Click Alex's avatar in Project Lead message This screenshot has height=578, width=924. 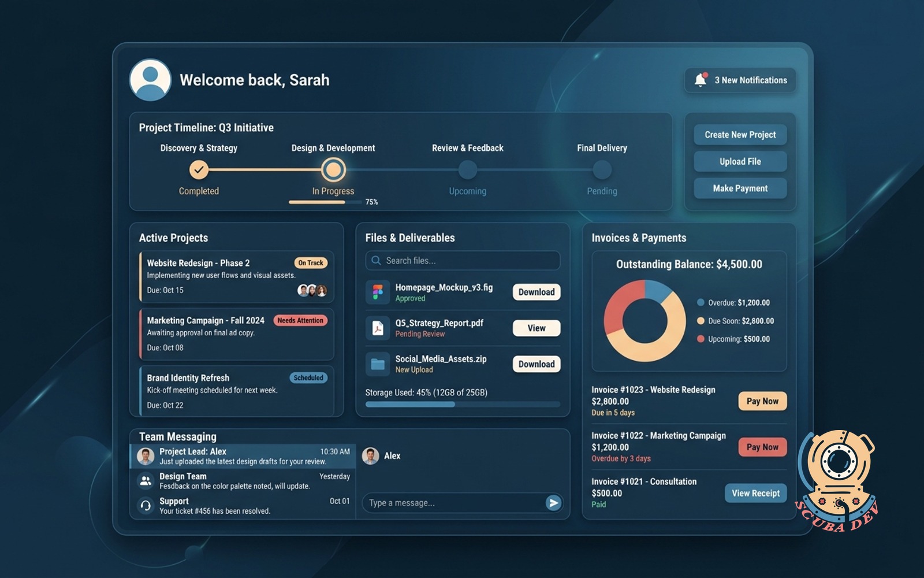[146, 456]
